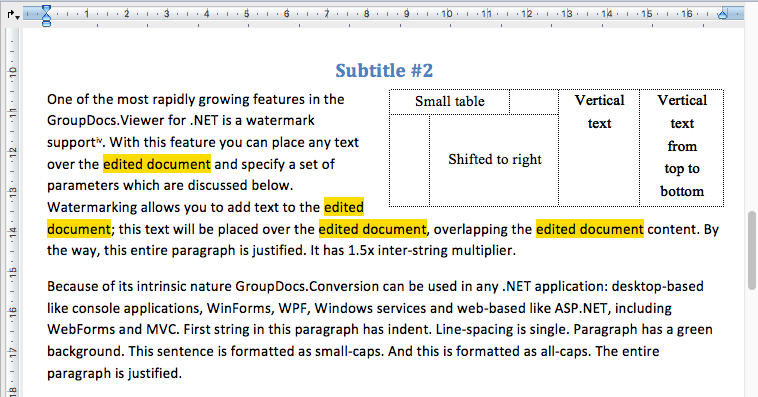Screen dimensions: 758x397
Task: Click the 'Vertical text' table cell
Action: 599,147
